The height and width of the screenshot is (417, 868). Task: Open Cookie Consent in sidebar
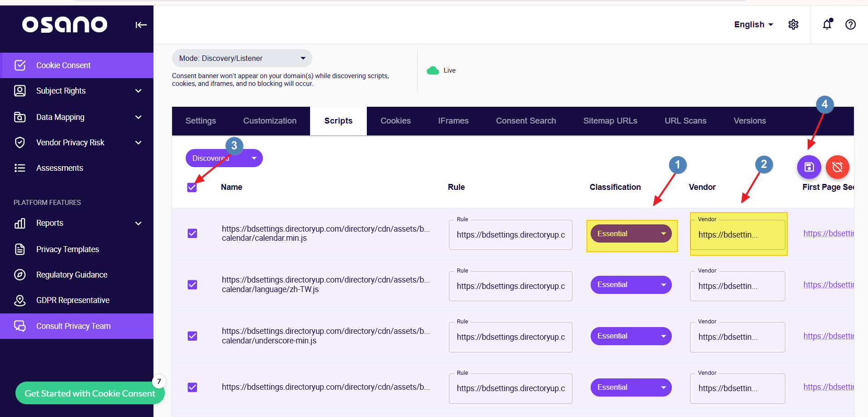click(x=77, y=65)
